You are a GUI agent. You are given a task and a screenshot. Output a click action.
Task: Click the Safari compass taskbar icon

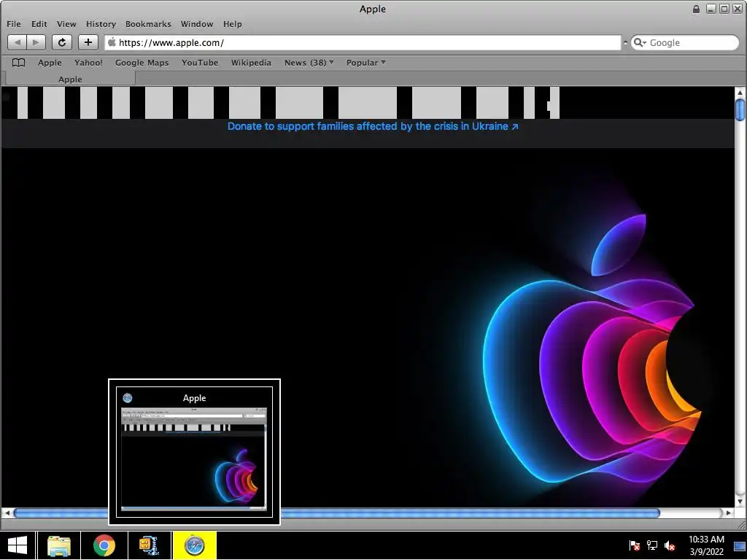pos(195,545)
